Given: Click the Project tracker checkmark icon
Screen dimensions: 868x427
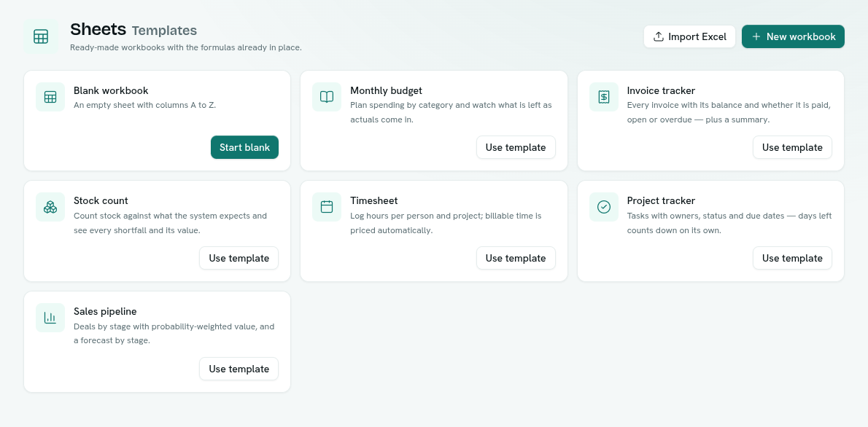Looking at the screenshot, I should [x=604, y=207].
